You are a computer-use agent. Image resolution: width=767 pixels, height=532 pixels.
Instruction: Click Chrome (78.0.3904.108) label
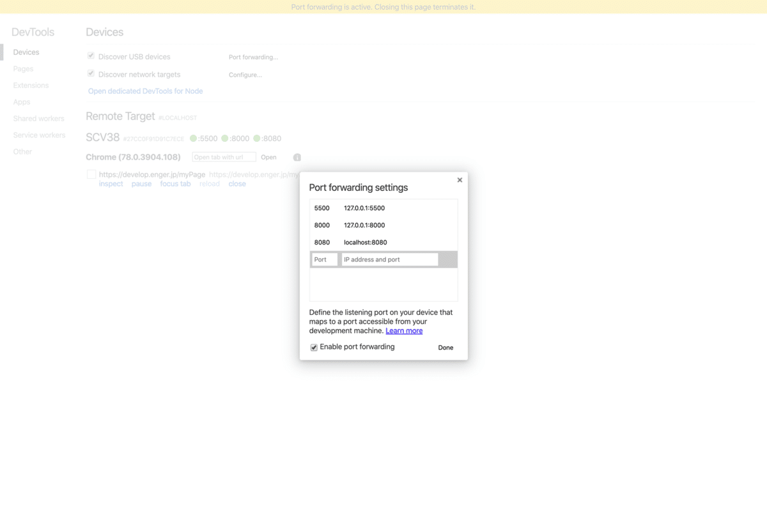(x=133, y=157)
